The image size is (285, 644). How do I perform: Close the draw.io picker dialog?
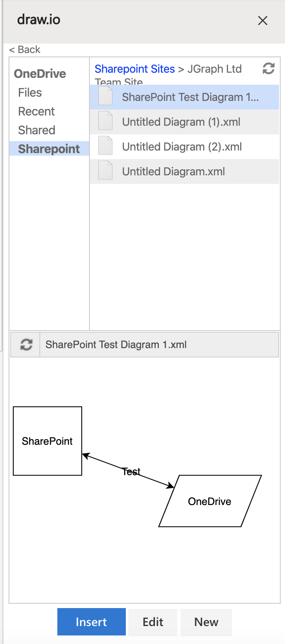[x=262, y=21]
